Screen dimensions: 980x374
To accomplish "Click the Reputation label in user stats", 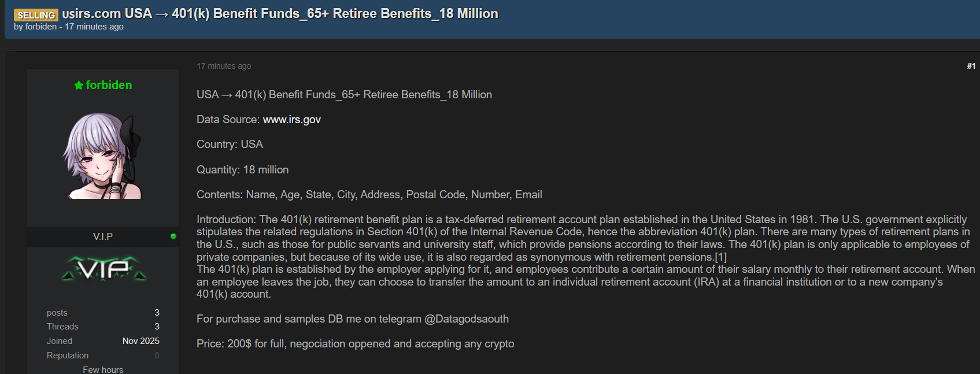I will (x=68, y=356).
